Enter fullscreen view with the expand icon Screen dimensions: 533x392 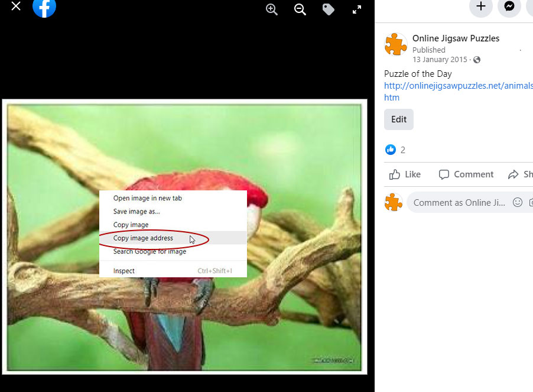coord(356,9)
